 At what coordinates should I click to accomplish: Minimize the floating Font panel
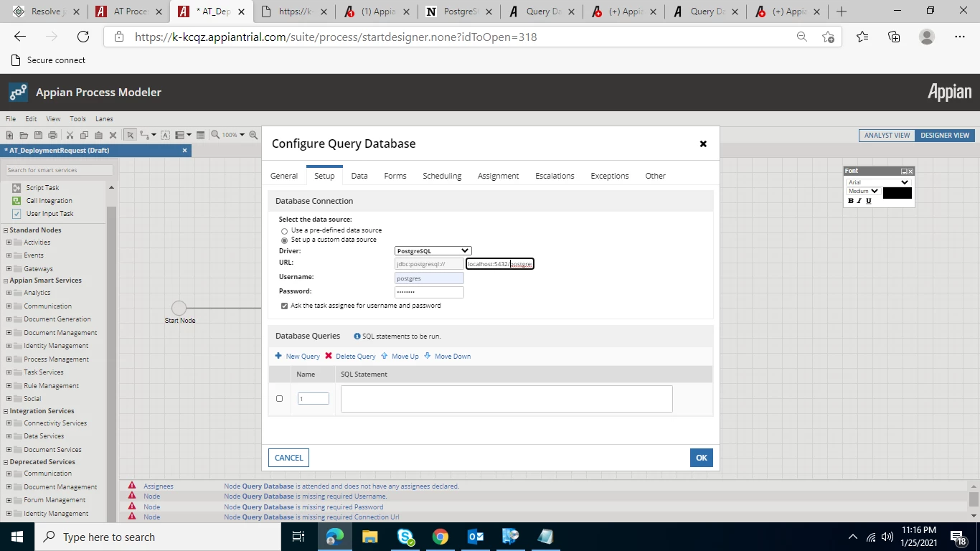pyautogui.click(x=904, y=171)
